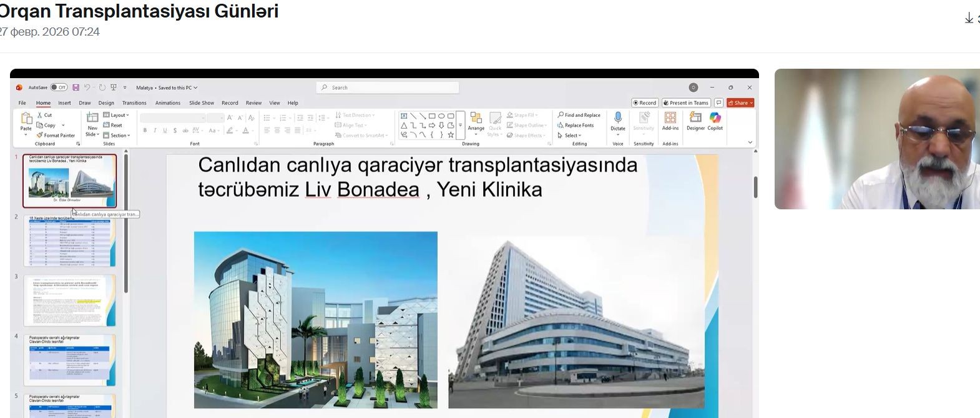Click the Save icon in title bar
980x418 pixels.
(x=76, y=87)
